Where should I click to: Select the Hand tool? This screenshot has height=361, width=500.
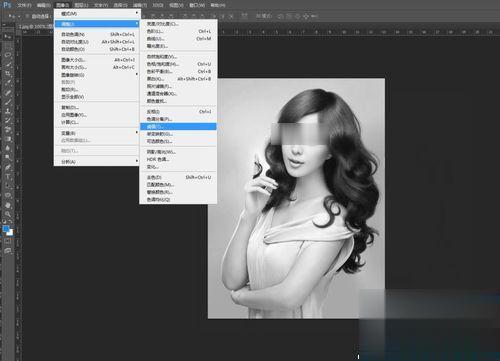tap(8, 205)
